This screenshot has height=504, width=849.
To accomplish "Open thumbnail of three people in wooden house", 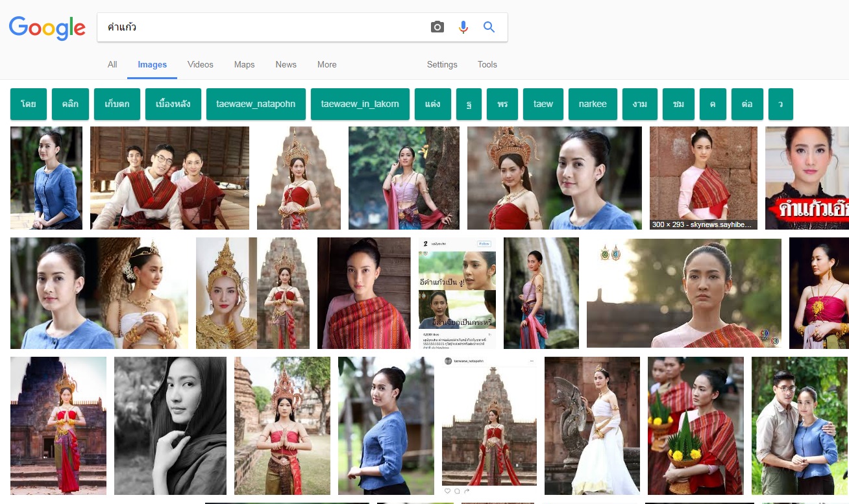I will coord(169,178).
